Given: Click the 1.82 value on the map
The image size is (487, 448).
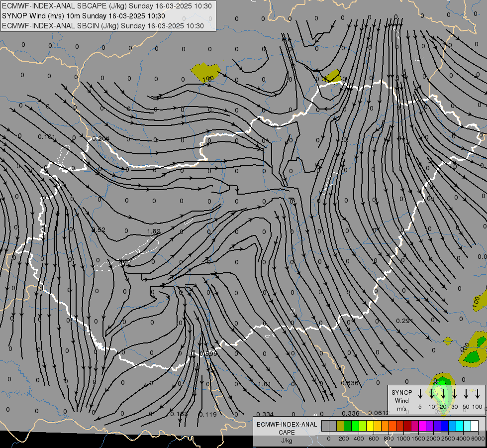Looking at the screenshot, I should [154, 231].
